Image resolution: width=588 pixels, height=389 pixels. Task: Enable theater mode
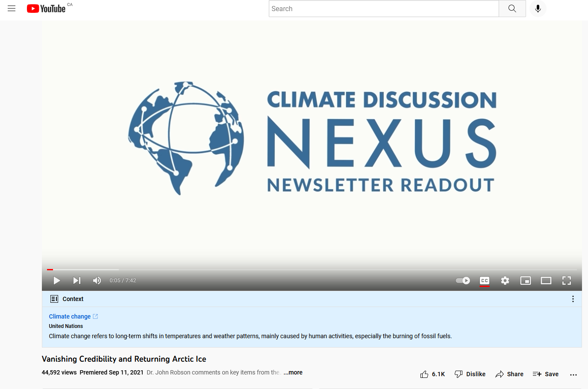pyautogui.click(x=546, y=281)
